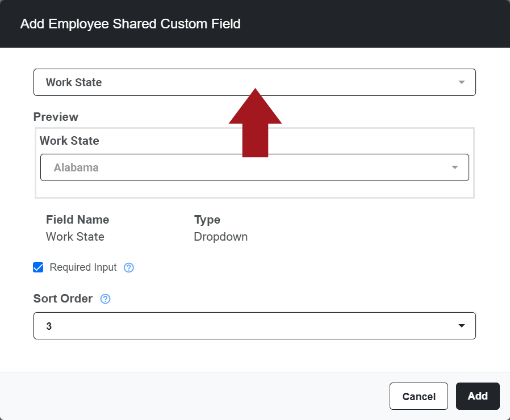Open the Required Input help icon
Image resolution: width=510 pixels, height=420 pixels.
pos(129,267)
